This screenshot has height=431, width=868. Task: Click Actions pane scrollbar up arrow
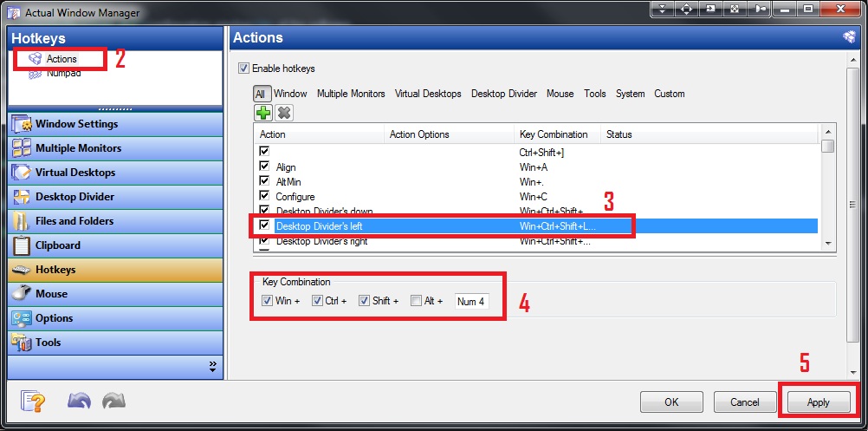[853, 59]
